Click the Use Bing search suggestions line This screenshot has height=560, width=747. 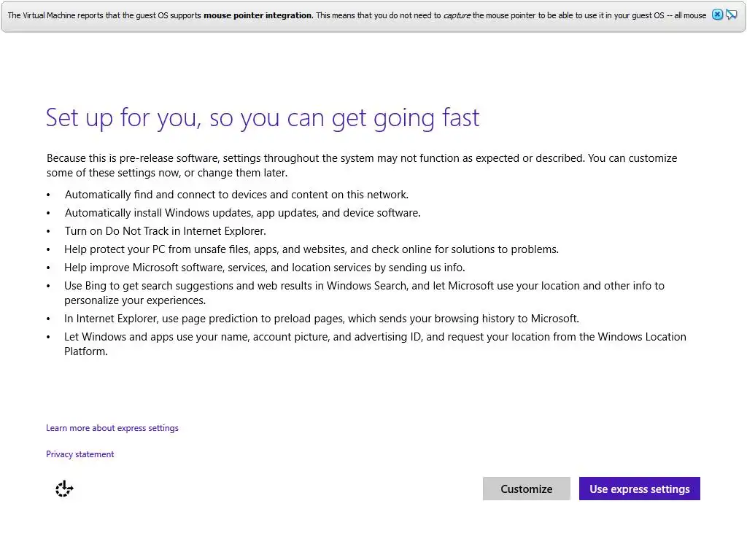point(365,293)
